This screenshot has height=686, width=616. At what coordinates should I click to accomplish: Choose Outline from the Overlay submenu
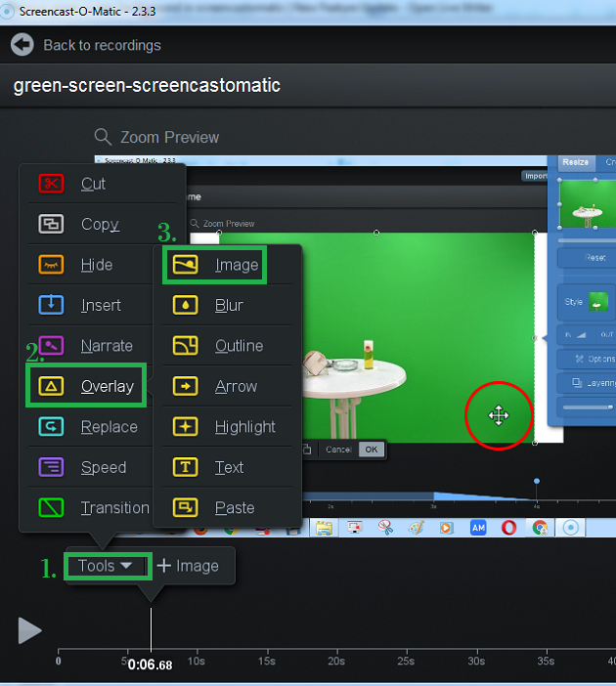[x=228, y=346]
